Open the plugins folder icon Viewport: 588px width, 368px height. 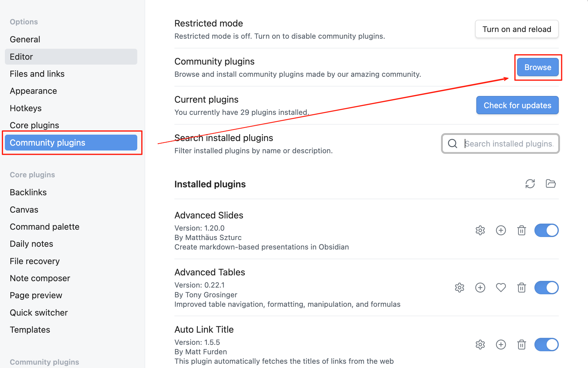point(551,184)
